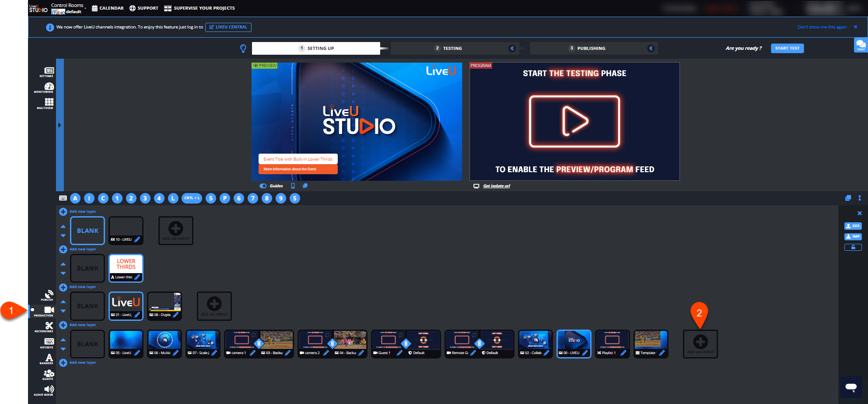Image resolution: width=868 pixels, height=404 pixels.
Task: Select the Setting Up step tab
Action: click(x=316, y=48)
